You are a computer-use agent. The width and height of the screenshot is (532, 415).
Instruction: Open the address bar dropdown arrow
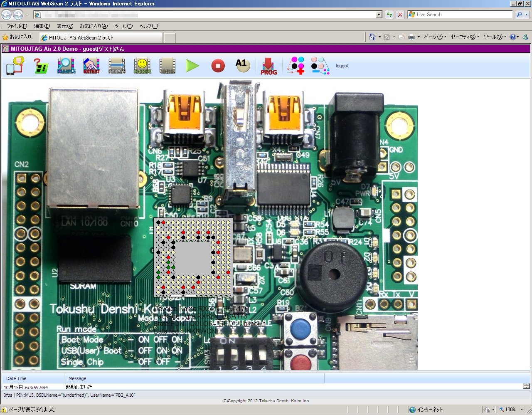click(379, 15)
